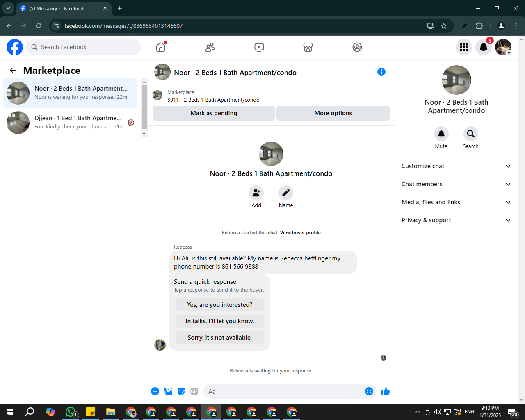Open Chrome profile avatar icon
This screenshot has width=525, height=420.
point(501,26)
